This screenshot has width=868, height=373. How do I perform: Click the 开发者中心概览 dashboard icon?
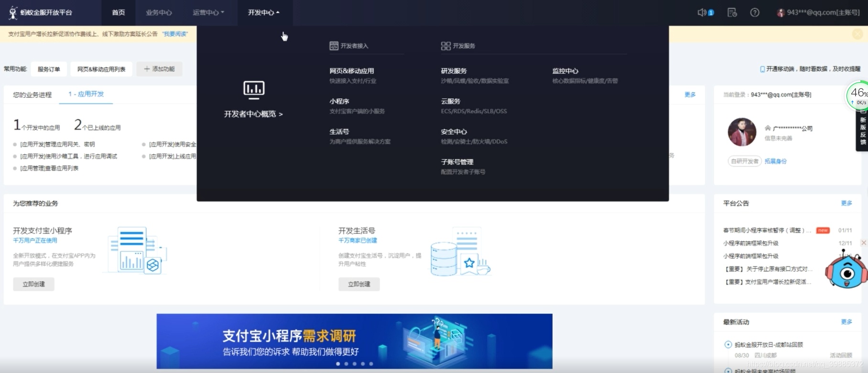[254, 89]
